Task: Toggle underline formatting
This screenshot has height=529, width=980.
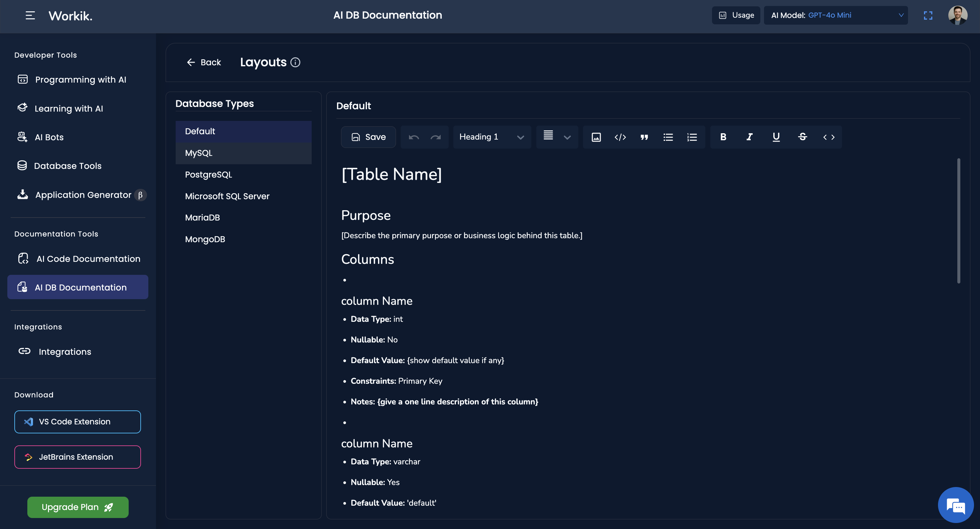Action: pos(776,137)
